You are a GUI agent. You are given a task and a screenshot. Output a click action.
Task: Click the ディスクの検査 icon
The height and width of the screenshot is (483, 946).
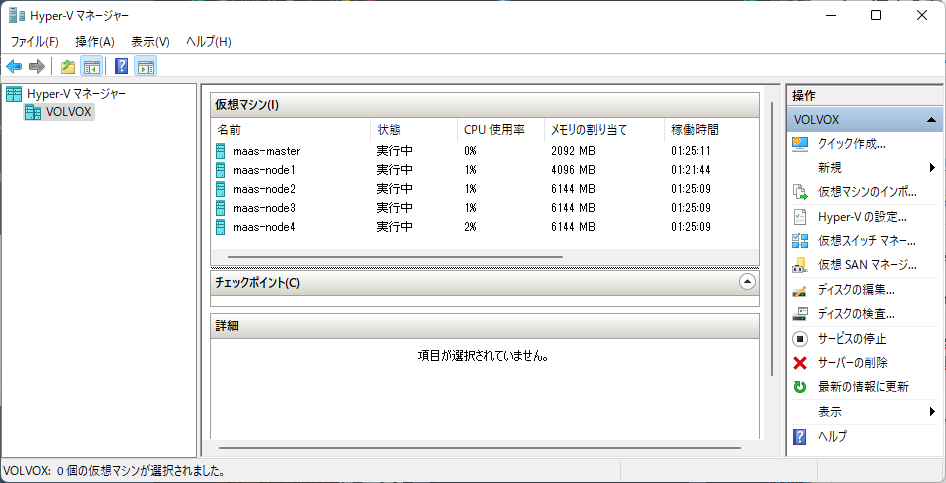[x=799, y=314]
